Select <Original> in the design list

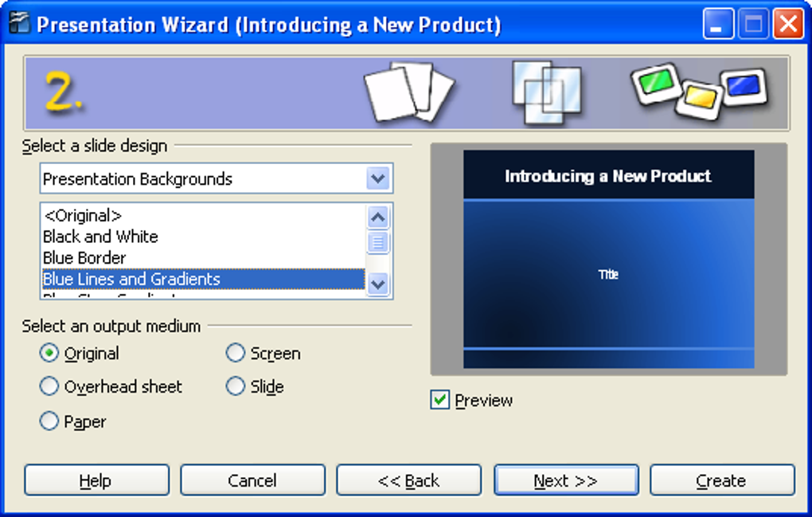[x=203, y=216]
